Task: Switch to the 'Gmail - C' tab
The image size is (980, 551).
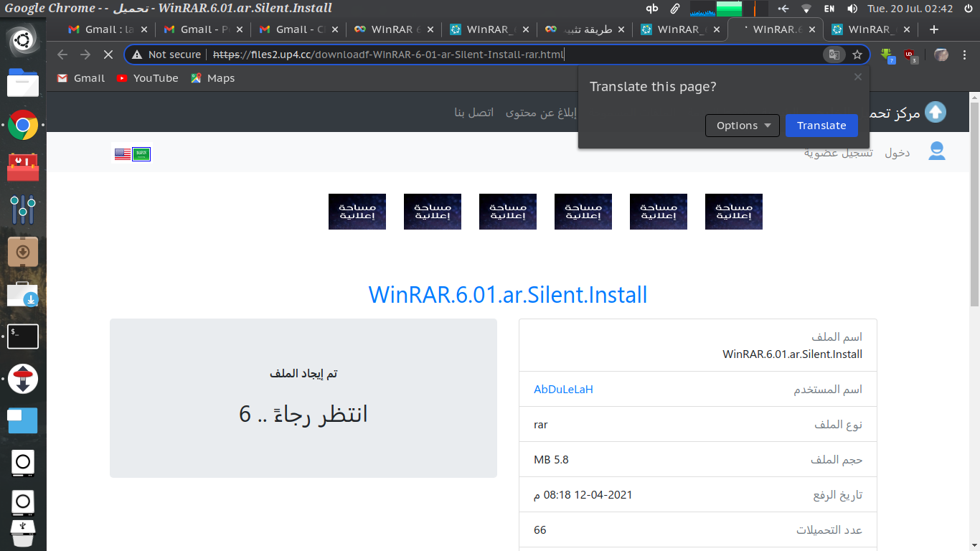Action: [298, 29]
